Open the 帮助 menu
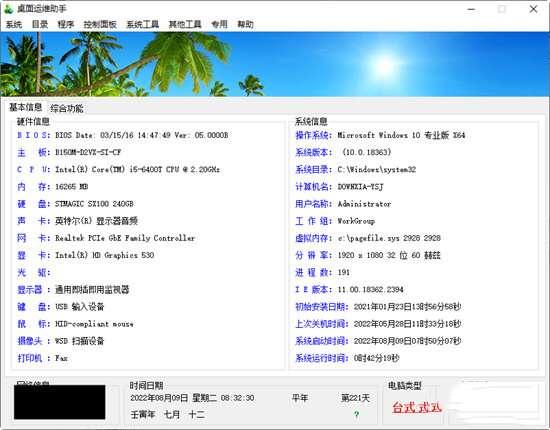 coord(245,24)
